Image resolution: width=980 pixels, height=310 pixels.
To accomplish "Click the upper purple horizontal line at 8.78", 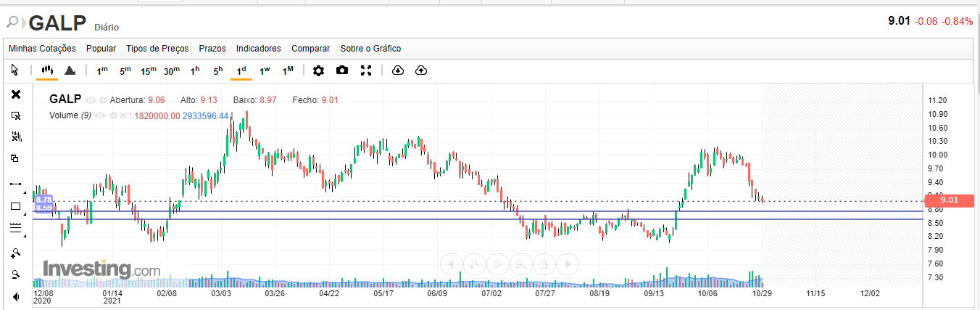I will coord(435,211).
